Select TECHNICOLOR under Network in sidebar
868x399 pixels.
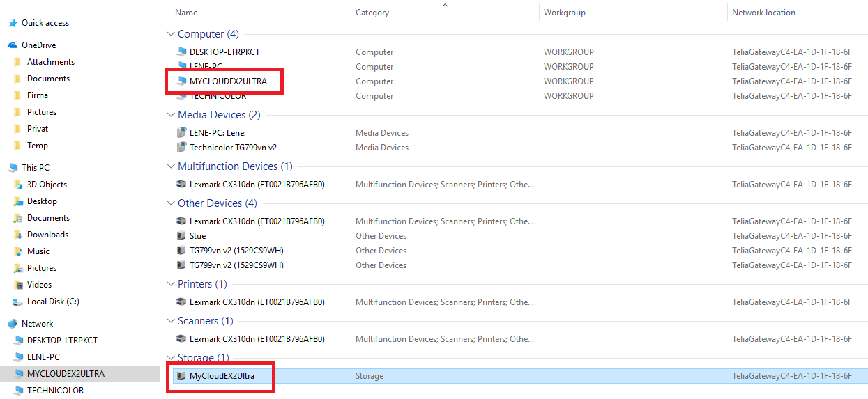(x=55, y=391)
